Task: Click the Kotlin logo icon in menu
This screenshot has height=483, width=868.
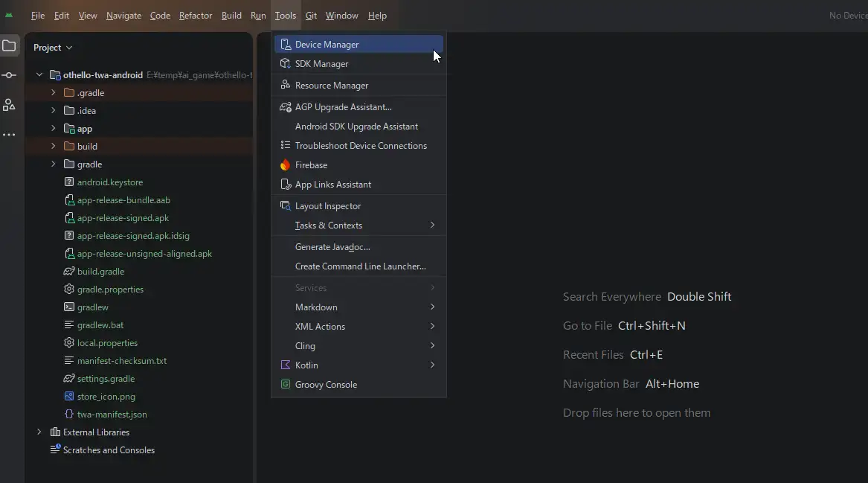Action: click(286, 365)
